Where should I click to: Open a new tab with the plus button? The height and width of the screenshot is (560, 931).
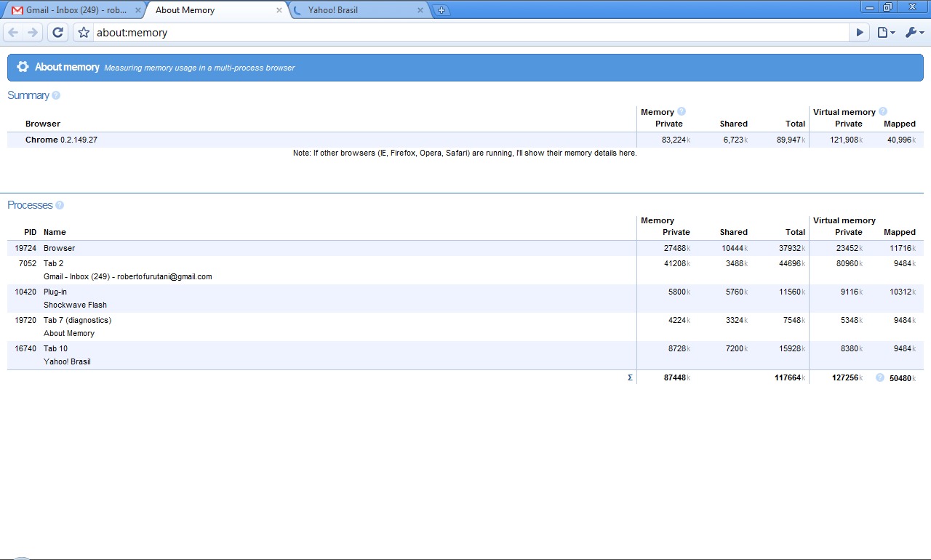pos(441,10)
